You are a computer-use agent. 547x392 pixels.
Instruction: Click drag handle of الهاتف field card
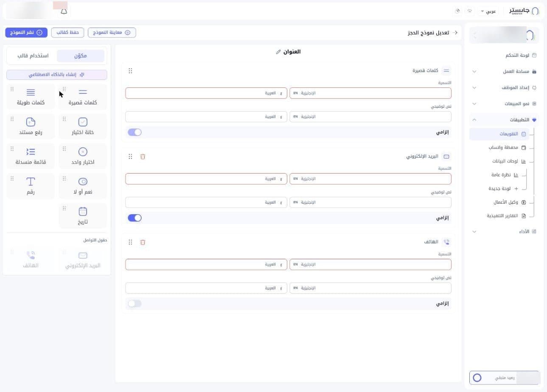pos(130,242)
